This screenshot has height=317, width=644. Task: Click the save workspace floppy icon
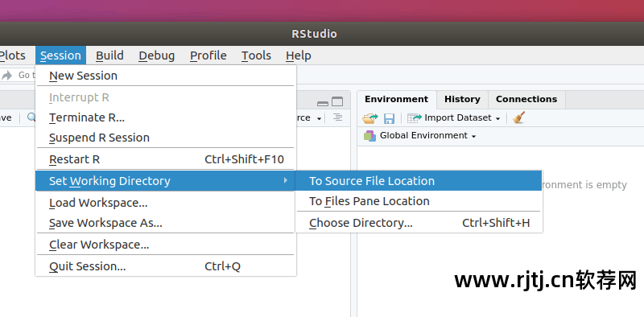(389, 118)
